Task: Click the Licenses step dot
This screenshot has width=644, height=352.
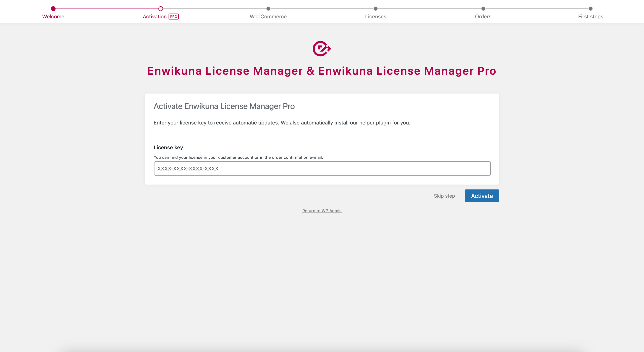Action: point(376,9)
